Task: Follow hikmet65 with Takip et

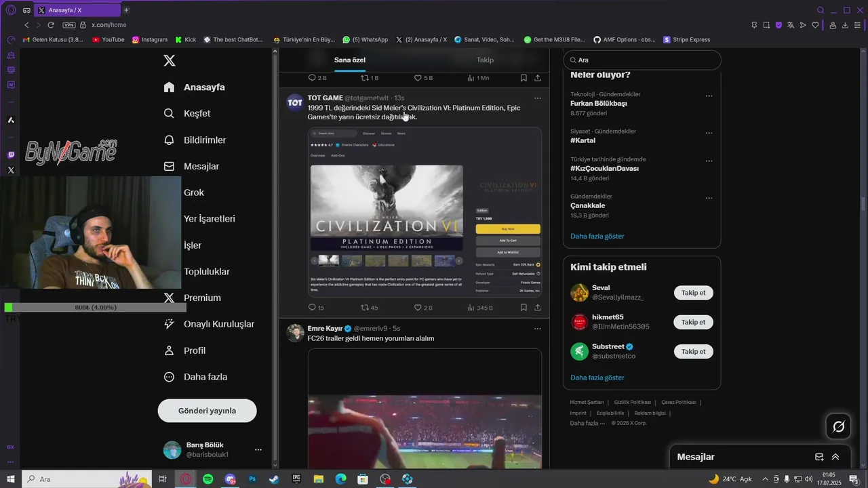Action: coord(693,322)
